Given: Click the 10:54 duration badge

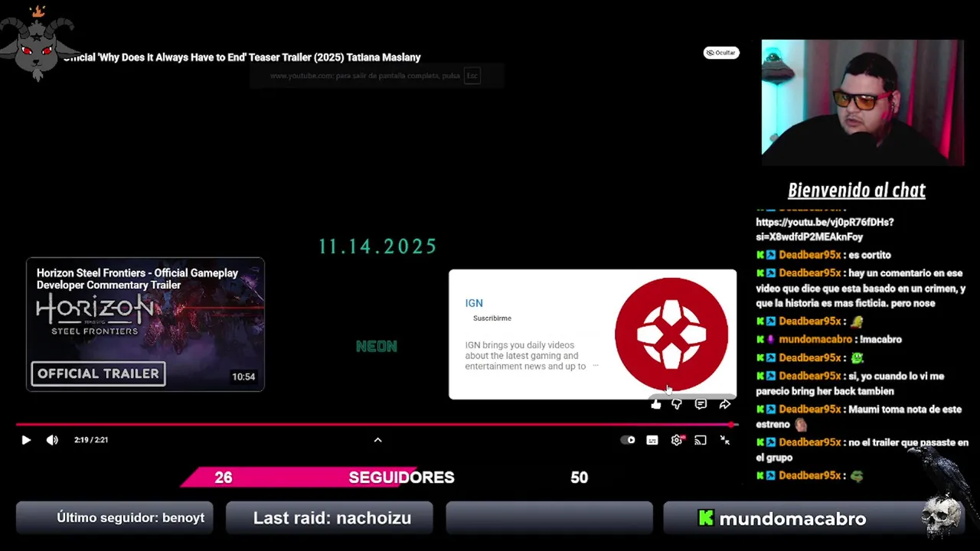Looking at the screenshot, I should 243,377.
